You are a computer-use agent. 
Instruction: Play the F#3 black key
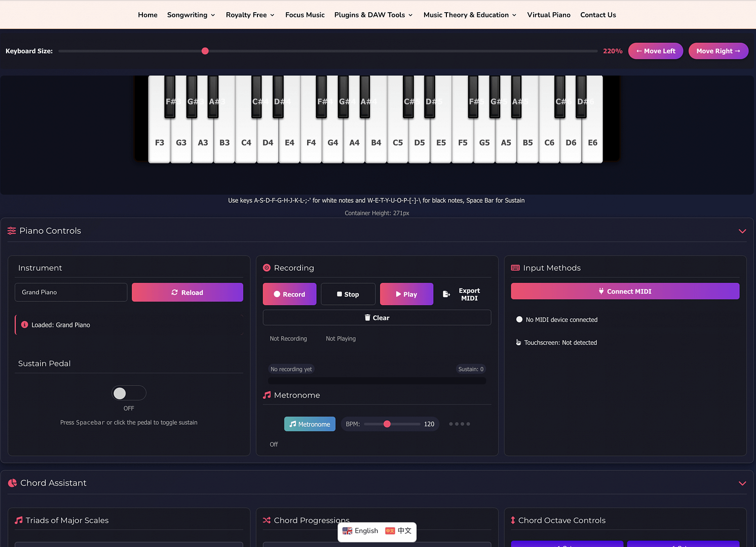[170, 96]
